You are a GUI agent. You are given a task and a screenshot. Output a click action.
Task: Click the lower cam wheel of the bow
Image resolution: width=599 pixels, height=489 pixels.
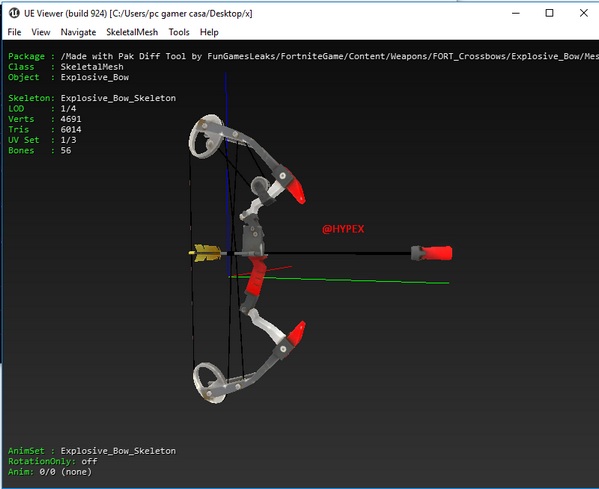click(209, 383)
